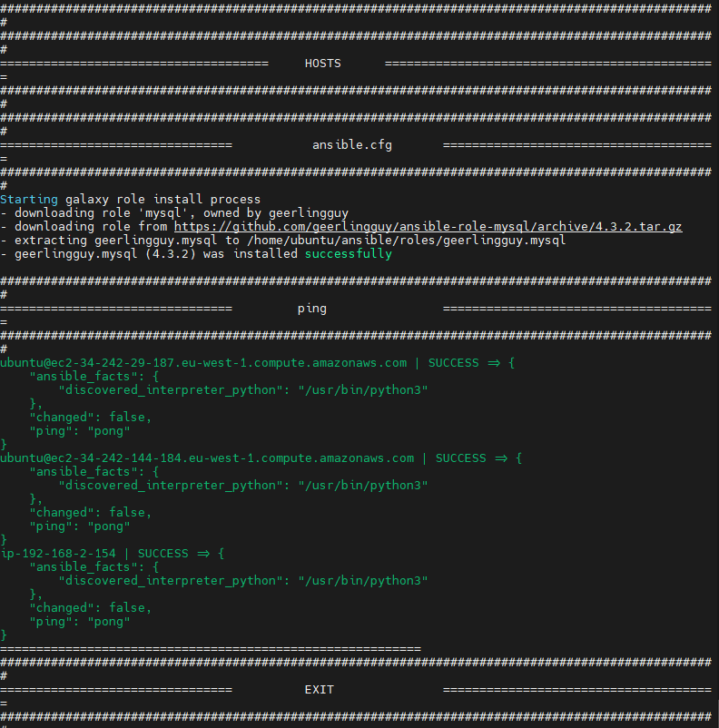Click '"ansible_facts": {' under ip-192-168-2-154
719x728 pixels.
(x=94, y=567)
